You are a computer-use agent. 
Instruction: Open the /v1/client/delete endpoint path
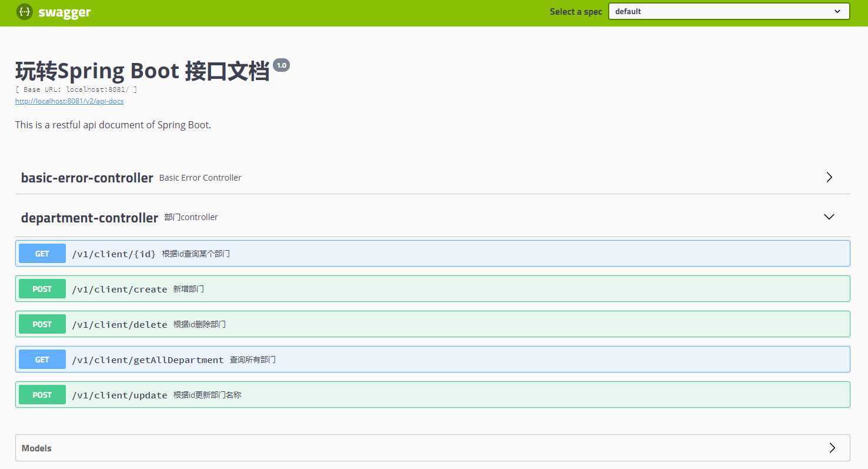[119, 324]
